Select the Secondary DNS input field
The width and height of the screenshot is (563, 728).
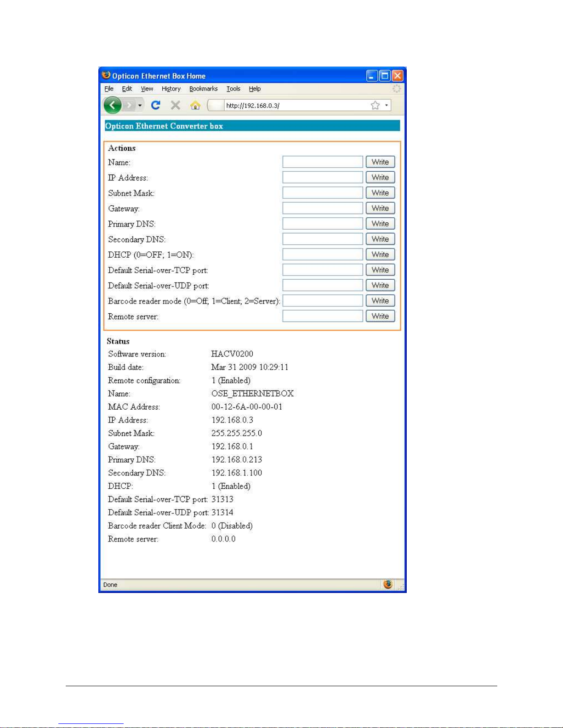pos(323,239)
